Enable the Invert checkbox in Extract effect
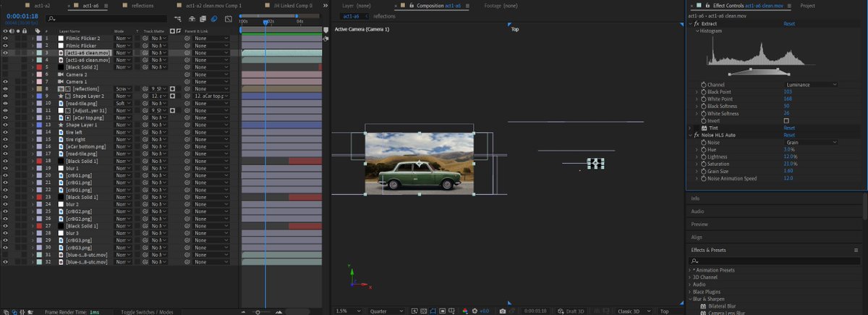 coord(787,120)
